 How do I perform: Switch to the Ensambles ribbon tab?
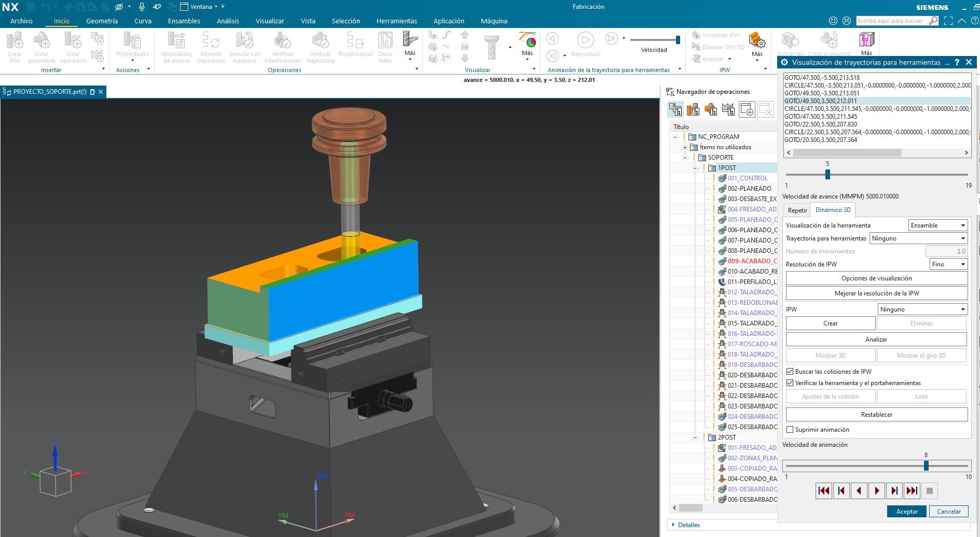pyautogui.click(x=184, y=21)
